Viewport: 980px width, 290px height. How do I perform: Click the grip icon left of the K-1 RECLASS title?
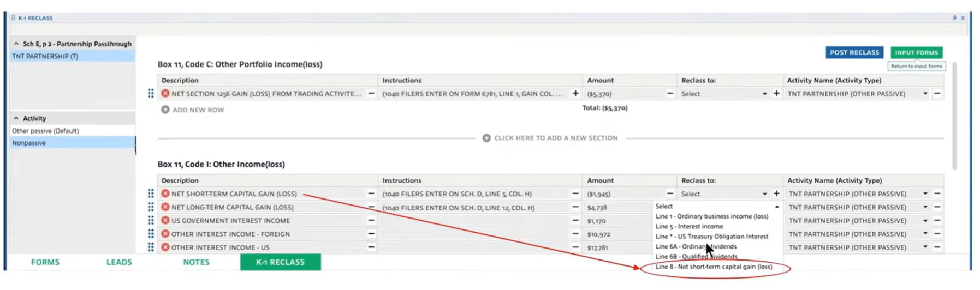[x=13, y=18]
